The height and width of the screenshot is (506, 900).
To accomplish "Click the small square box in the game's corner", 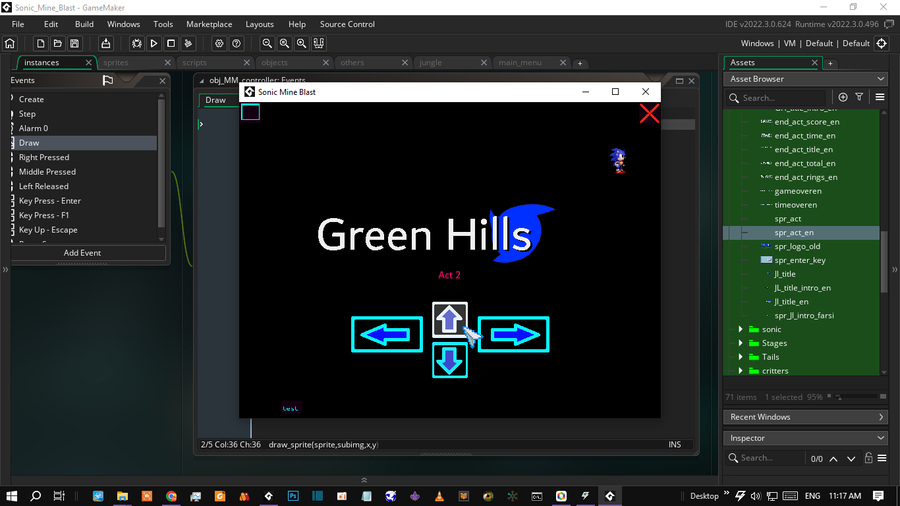I will point(250,112).
